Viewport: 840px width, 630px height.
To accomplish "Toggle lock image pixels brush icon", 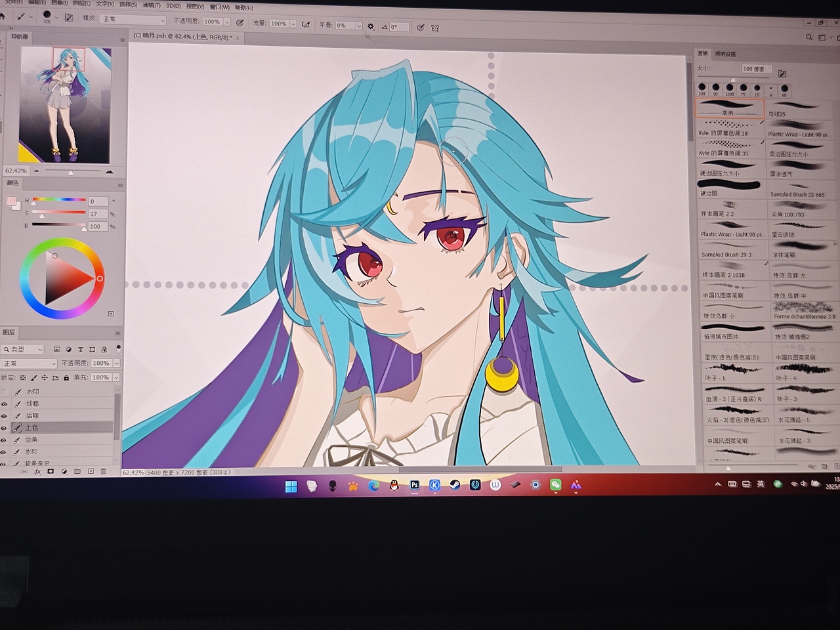I will point(34,377).
